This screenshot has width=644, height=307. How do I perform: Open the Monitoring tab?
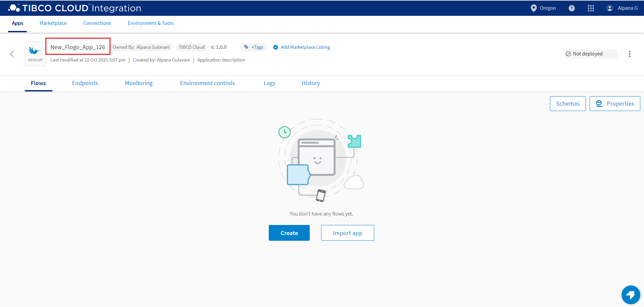(x=139, y=83)
